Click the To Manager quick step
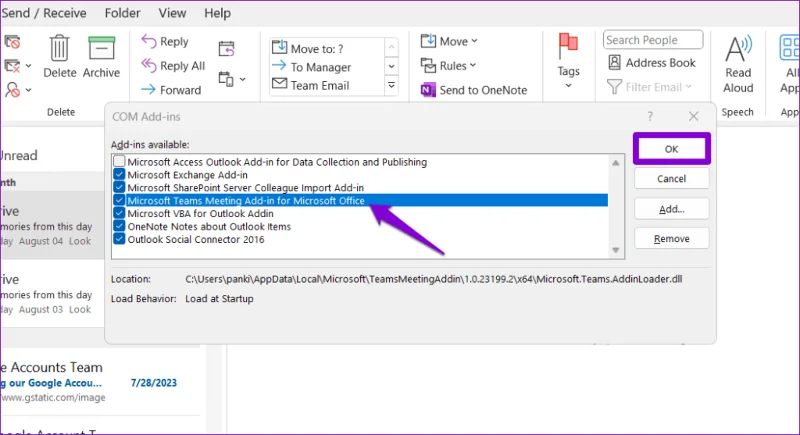 (311, 67)
